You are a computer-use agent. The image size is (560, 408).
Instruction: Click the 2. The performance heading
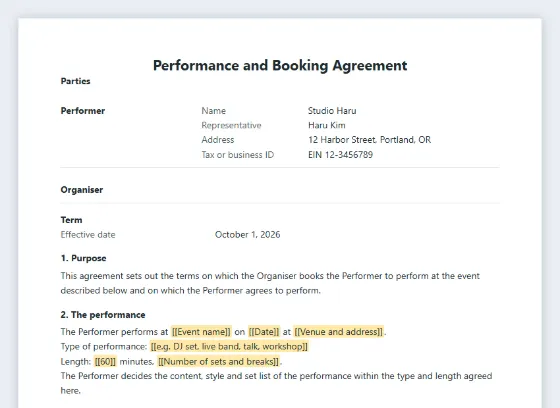click(x=103, y=315)
